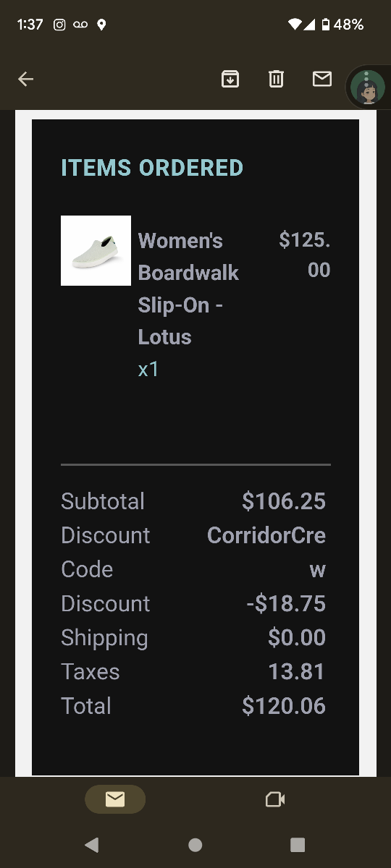Viewport: 391px width, 868px height.
Task: Select the $125.00 item price
Action: click(305, 255)
